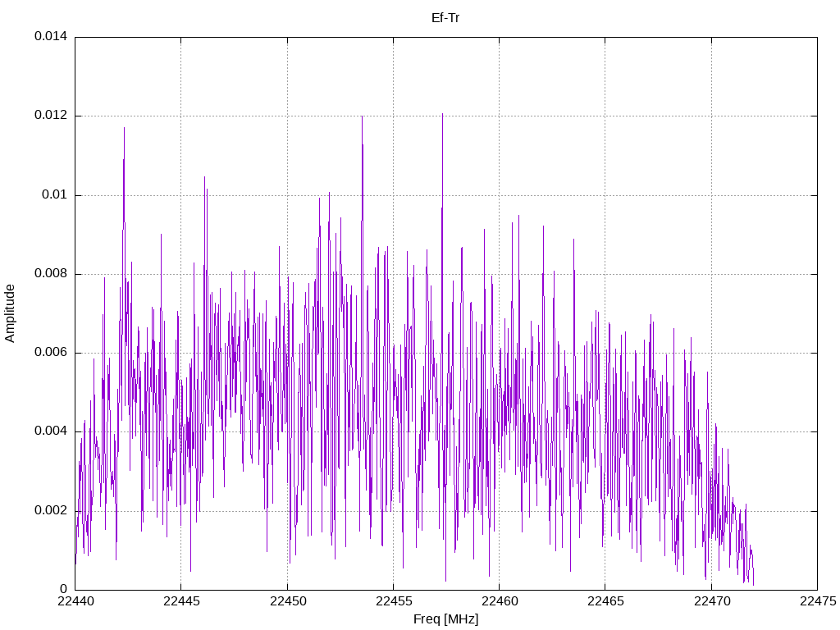Click the spike peak near 22453.5 MHz
Image resolution: width=840 pixels, height=630 pixels.
pyautogui.click(x=362, y=116)
